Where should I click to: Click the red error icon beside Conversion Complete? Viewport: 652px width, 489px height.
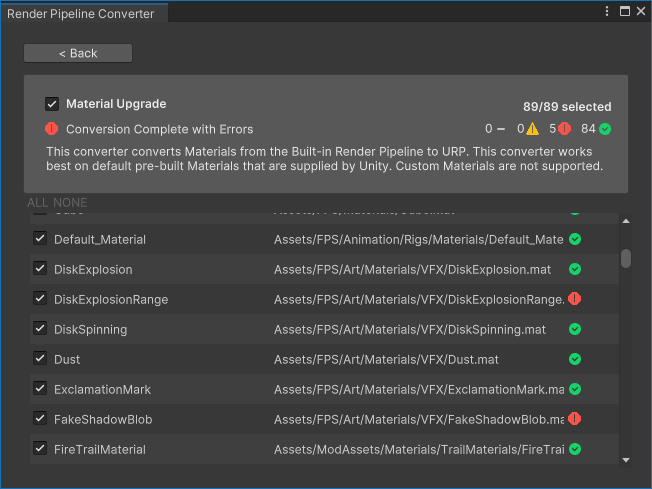tap(52, 129)
